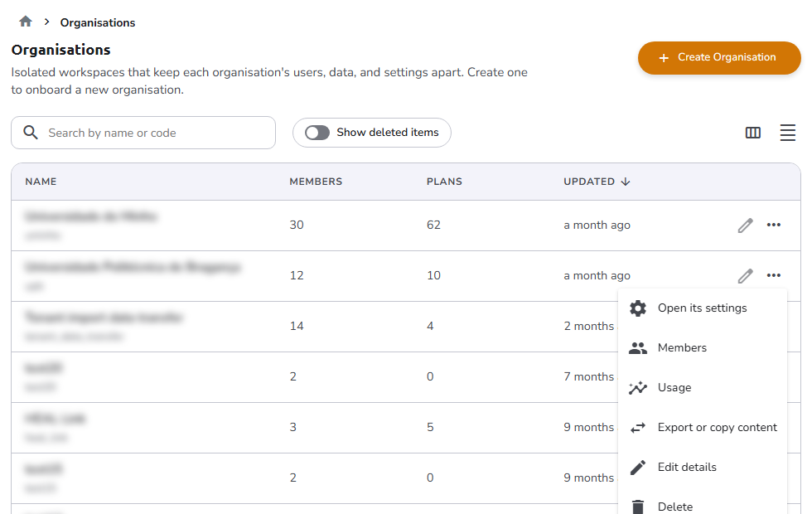Click the gear icon in menu

tap(637, 308)
